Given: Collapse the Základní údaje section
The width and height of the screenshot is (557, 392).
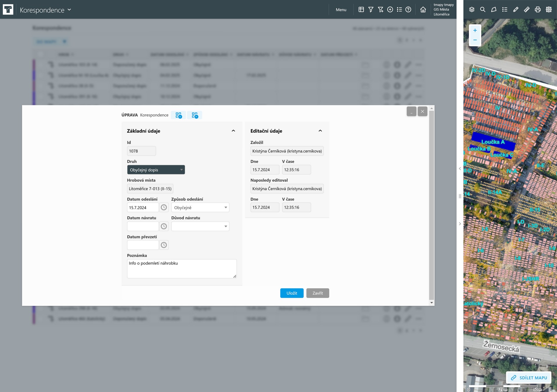Looking at the screenshot, I should click(233, 131).
